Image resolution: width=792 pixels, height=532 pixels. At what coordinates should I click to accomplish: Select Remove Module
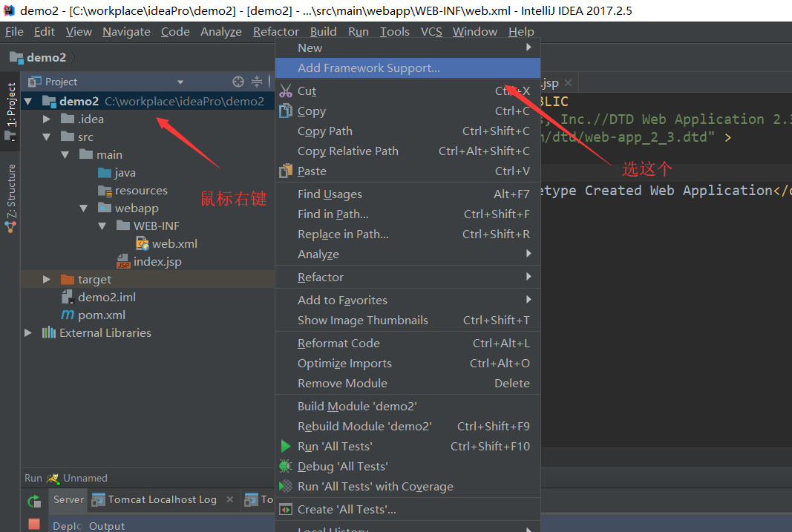click(x=408, y=383)
